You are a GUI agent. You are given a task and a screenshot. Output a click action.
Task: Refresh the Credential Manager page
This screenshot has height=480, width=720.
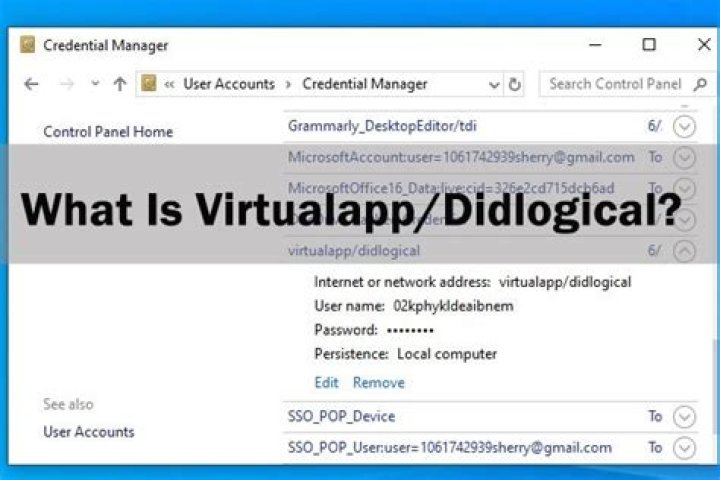point(514,84)
